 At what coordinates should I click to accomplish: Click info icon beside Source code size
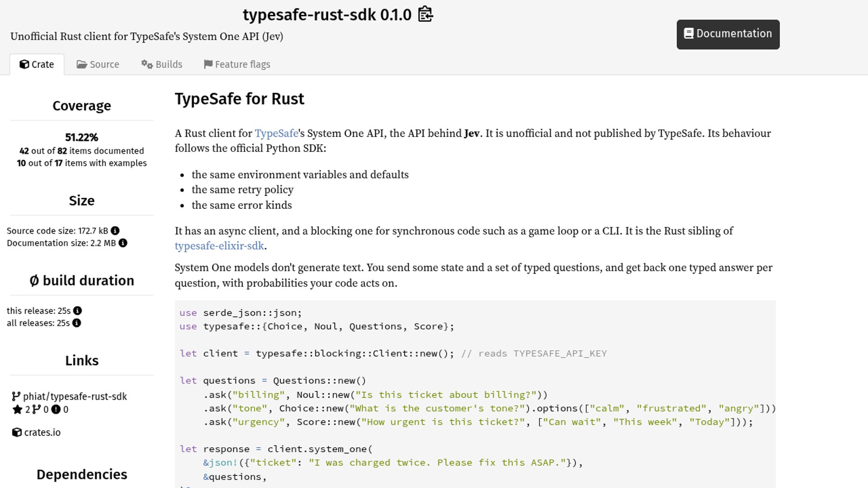click(115, 231)
